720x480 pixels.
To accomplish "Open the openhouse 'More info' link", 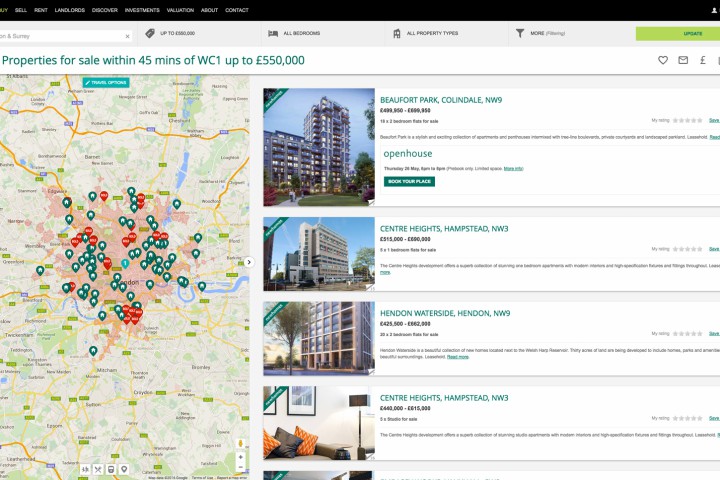I will (x=513, y=169).
